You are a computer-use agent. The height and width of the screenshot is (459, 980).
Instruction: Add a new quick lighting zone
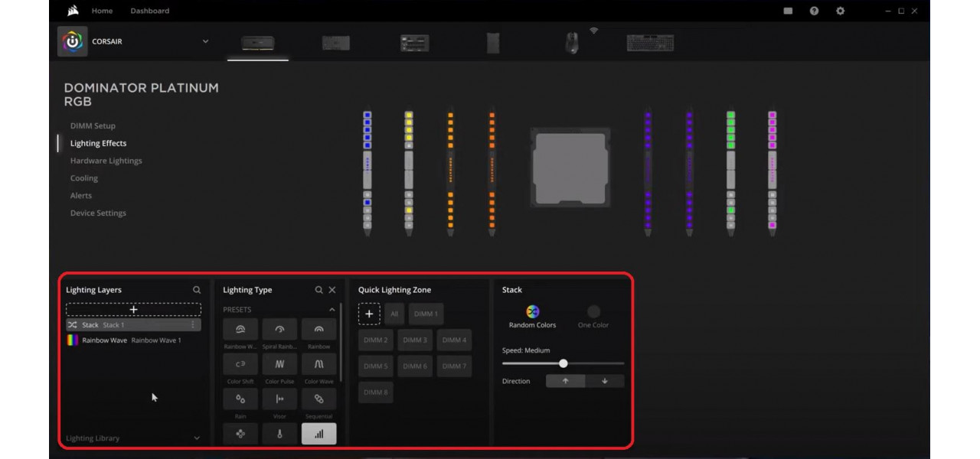point(369,314)
